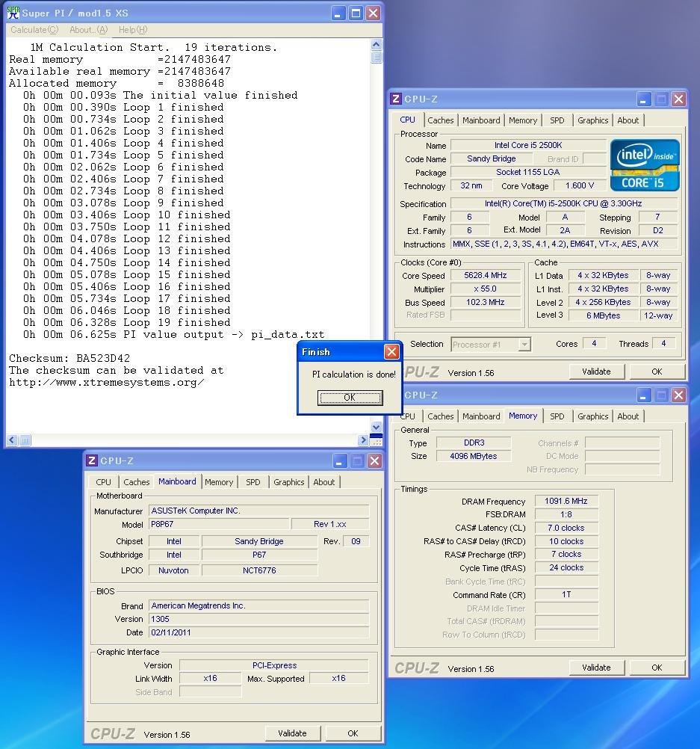This screenshot has width=700, height=749.
Task: Click the Super PI vertical scrollbar down arrow
Action: (377, 427)
